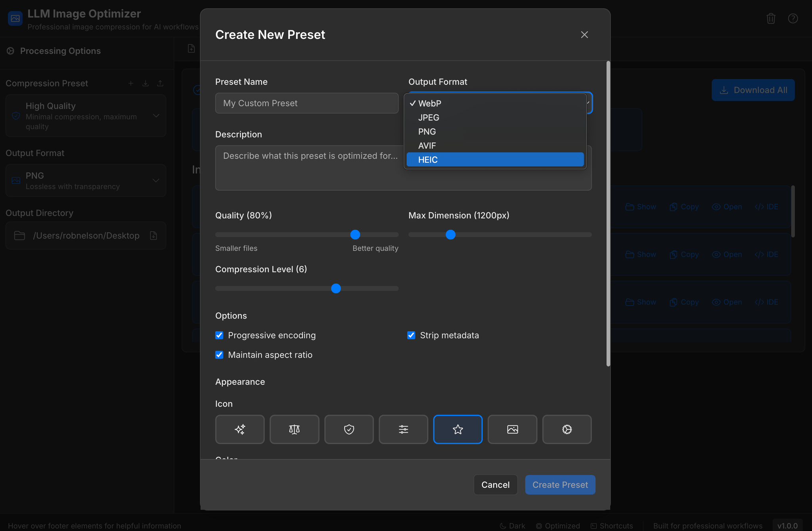This screenshot has width=812, height=531.
Task: Click the Optimized footer item
Action: (x=558, y=526)
